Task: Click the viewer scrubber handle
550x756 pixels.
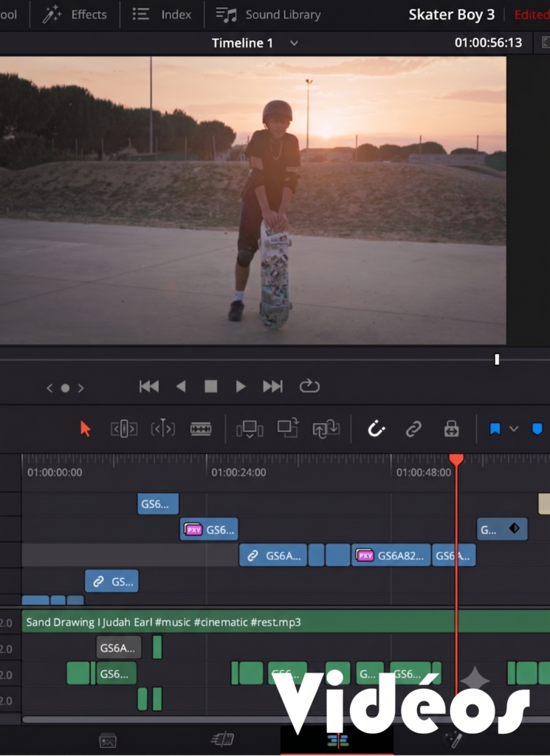Action: [497, 360]
